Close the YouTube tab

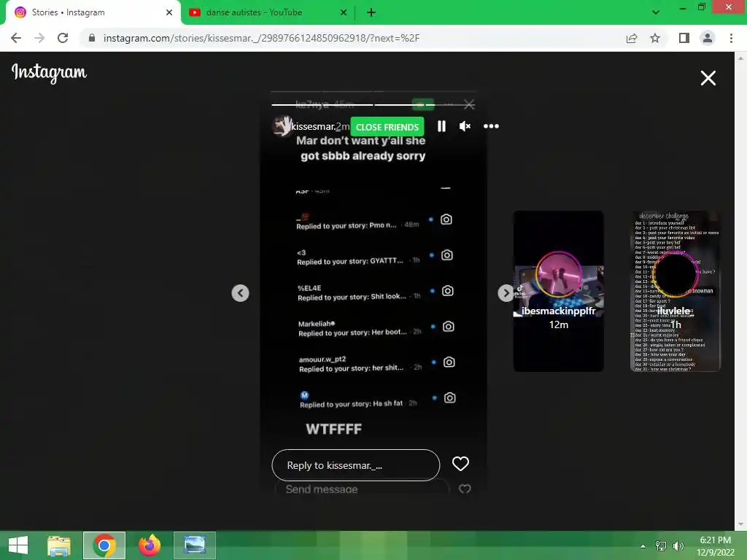[344, 12]
